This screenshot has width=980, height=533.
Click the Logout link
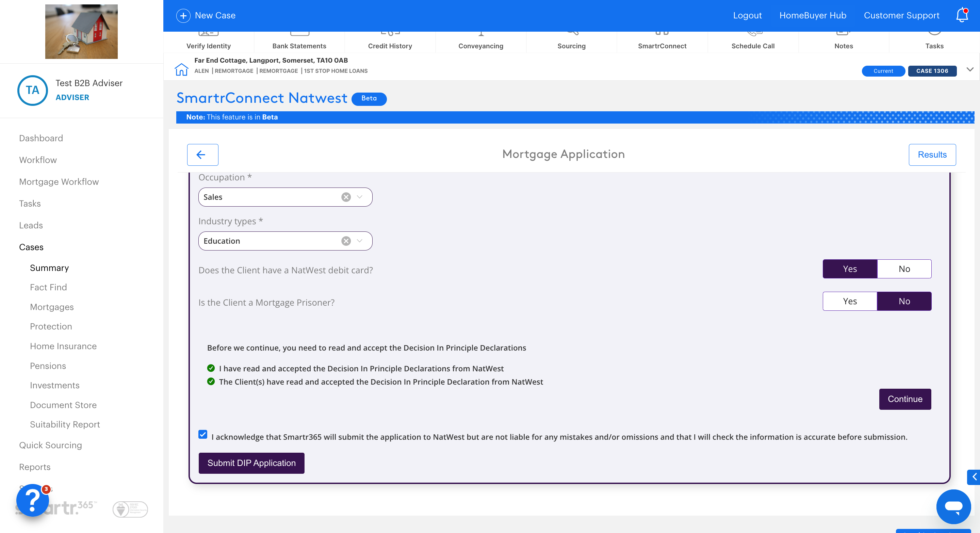[747, 16]
